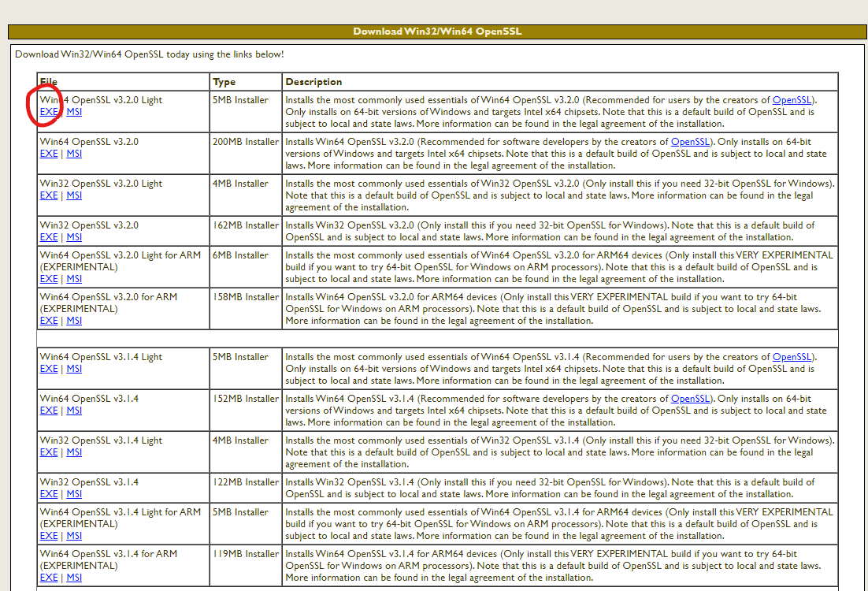This screenshot has height=591, width=868.
Task: Get EXE for Win64 OpenSSL v3.1.4 for ARM 119MB
Action: [49, 578]
